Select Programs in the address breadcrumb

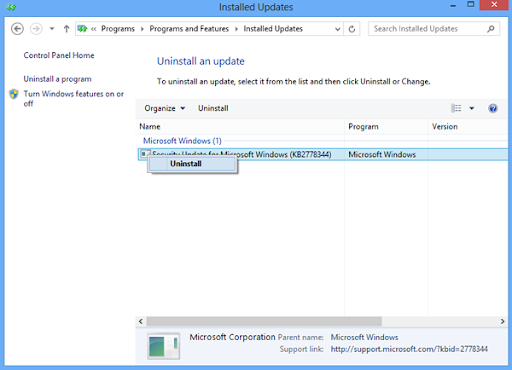coord(118,29)
